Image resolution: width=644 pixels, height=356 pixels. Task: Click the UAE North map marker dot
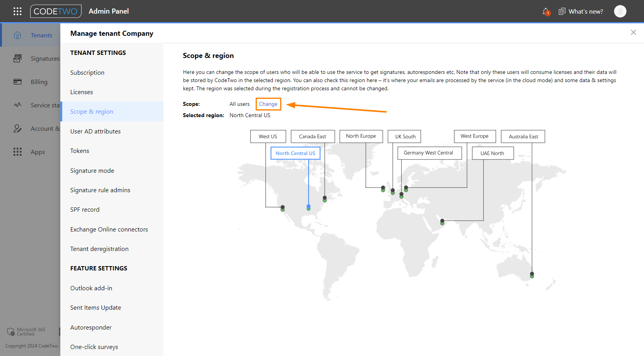pyautogui.click(x=442, y=222)
